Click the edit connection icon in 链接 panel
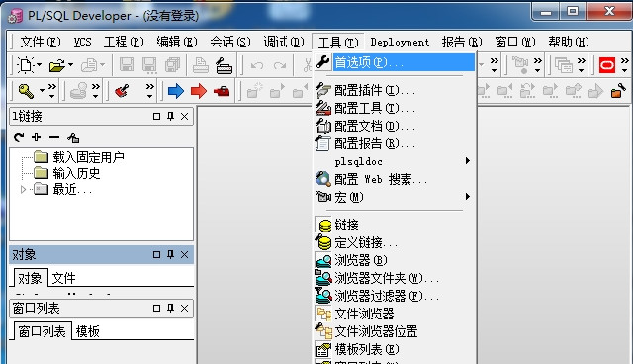The height and width of the screenshot is (364, 633). click(x=73, y=137)
